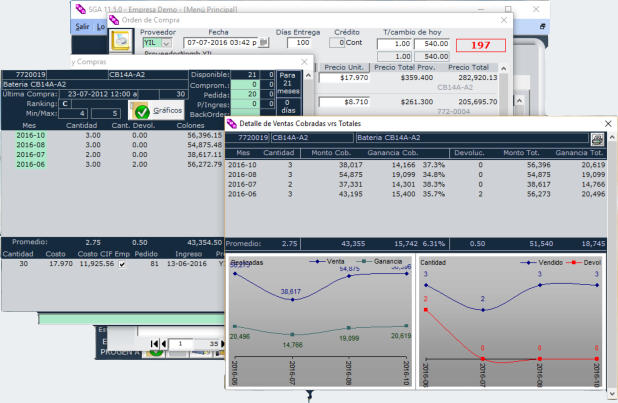
Task: Toggle the Costo CIF Emp checkbox
Action: point(122,264)
